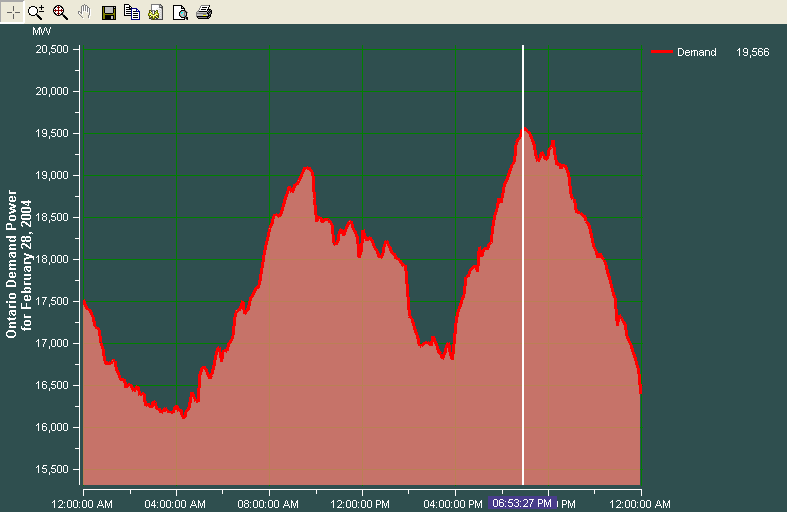Click the Demand legend label
This screenshot has height=512, width=787.
pyautogui.click(x=696, y=52)
